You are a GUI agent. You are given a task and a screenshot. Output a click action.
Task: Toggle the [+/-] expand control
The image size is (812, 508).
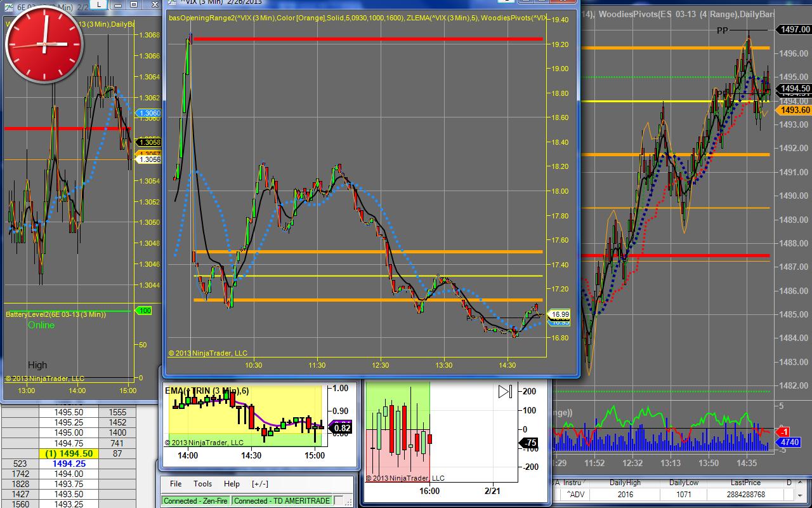[x=259, y=484]
